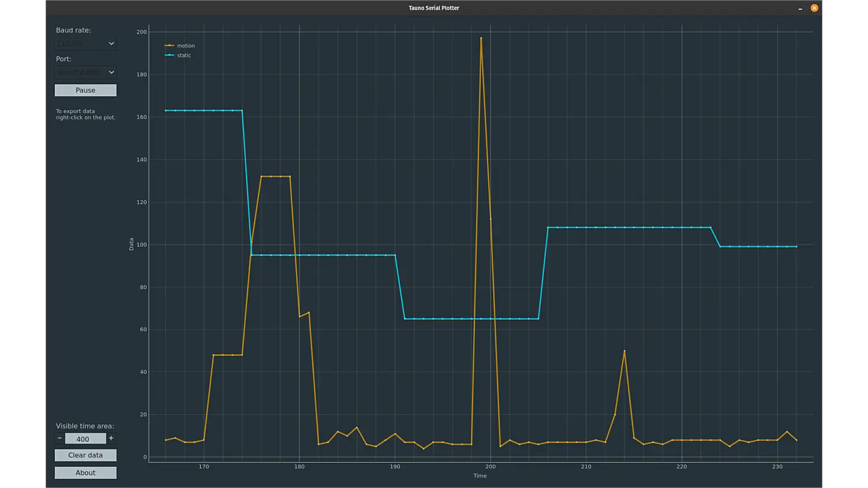The width and height of the screenshot is (868, 488).
Task: Clear data from the plot
Action: pos(85,455)
